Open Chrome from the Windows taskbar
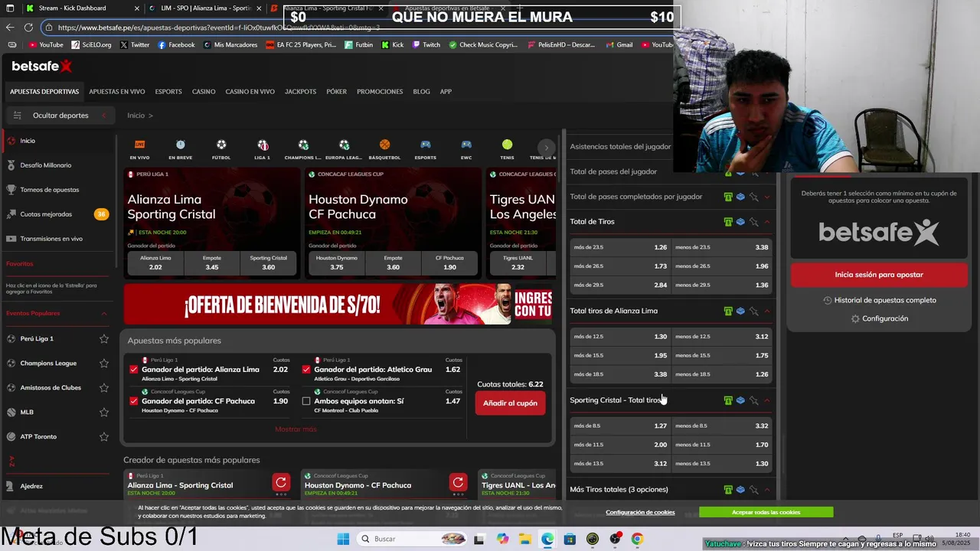The width and height of the screenshot is (980, 551). 637,539
